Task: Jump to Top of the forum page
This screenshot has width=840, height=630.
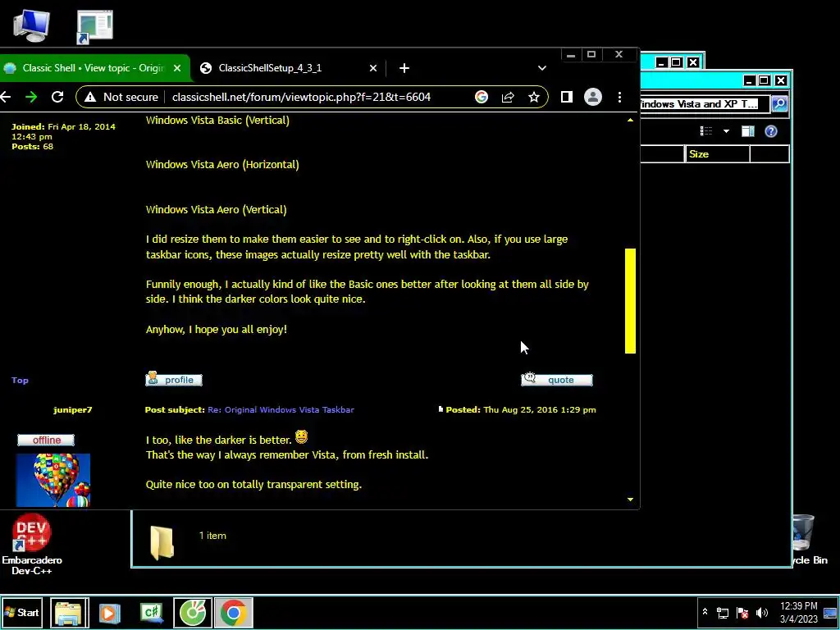Action: pos(20,380)
